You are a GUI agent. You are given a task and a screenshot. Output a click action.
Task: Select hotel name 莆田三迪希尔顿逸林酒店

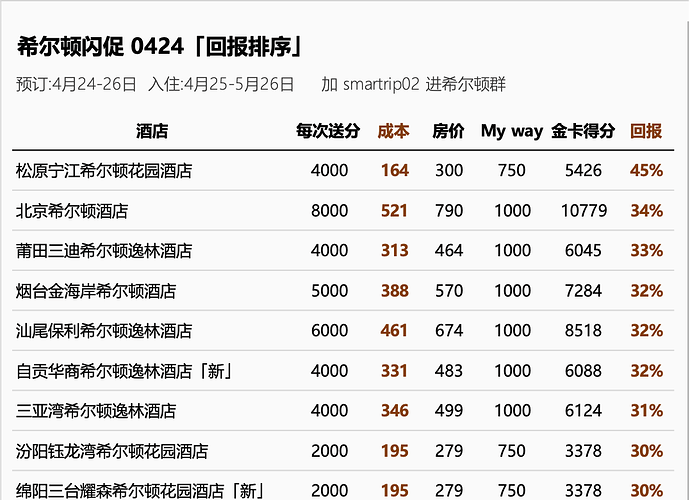(104, 251)
